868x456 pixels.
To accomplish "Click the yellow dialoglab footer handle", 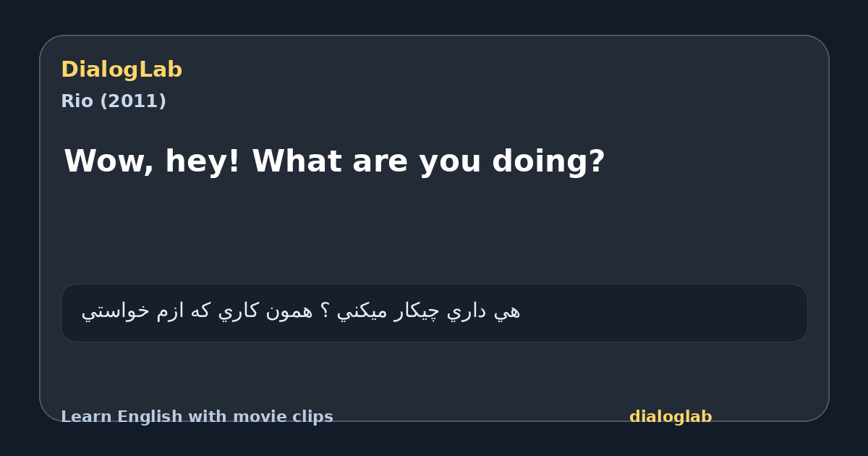I will (671, 417).
